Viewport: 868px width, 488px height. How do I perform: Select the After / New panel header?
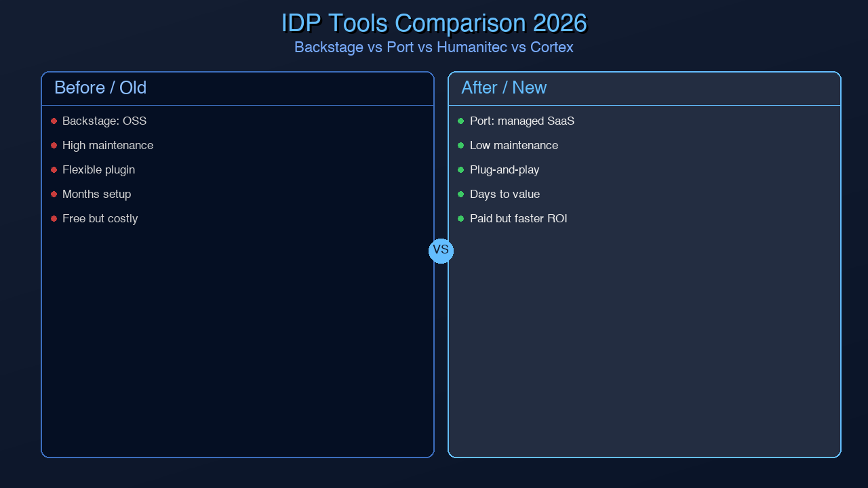502,88
